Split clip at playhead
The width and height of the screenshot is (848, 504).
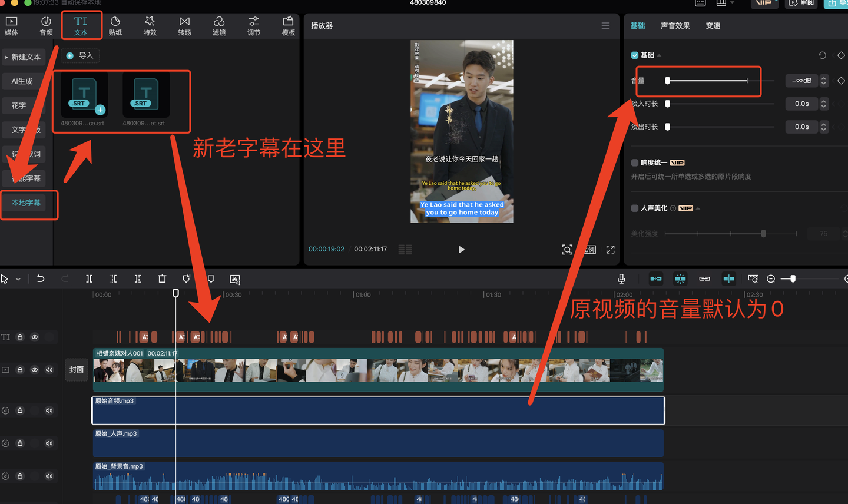coord(90,278)
